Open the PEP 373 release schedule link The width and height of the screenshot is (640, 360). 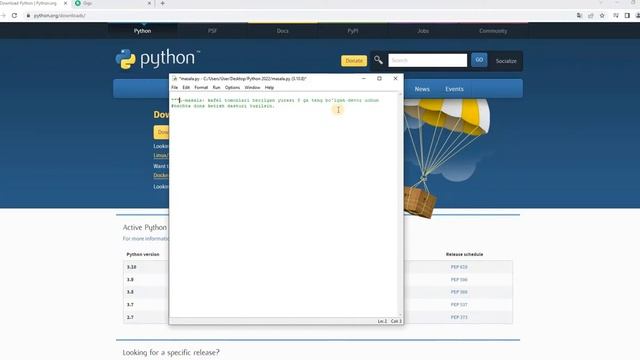click(x=459, y=317)
